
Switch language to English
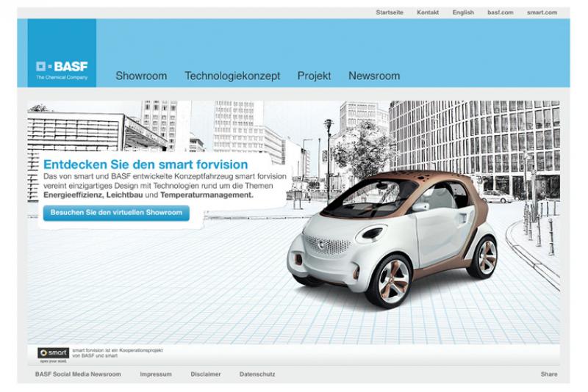tap(463, 12)
